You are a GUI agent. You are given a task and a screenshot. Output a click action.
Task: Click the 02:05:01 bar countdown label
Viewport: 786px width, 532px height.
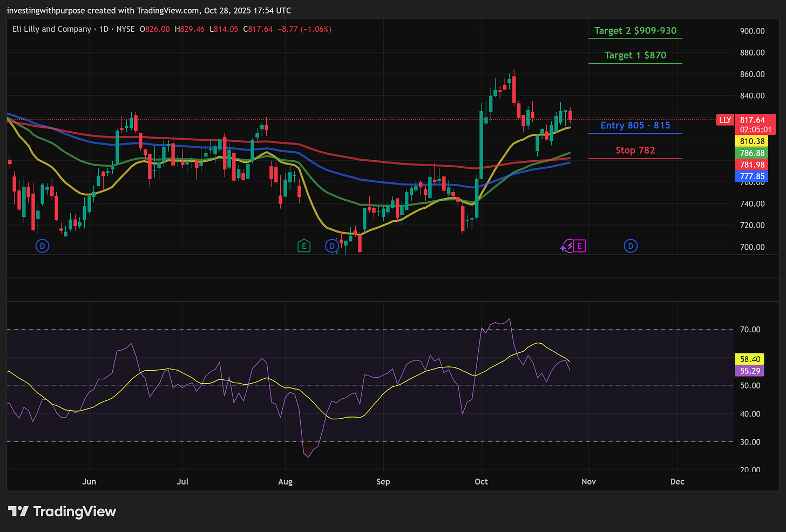[755, 130]
